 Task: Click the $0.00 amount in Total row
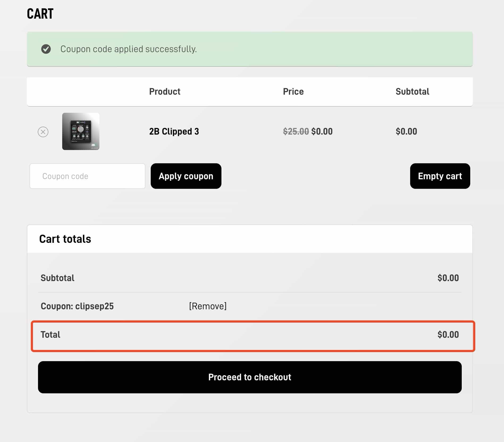(448, 335)
